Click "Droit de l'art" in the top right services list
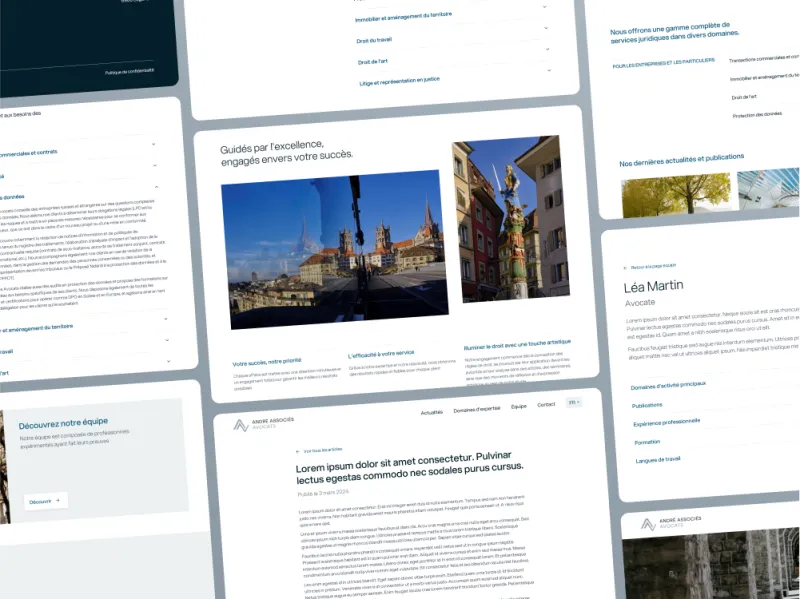This screenshot has width=800, height=599. (744, 97)
